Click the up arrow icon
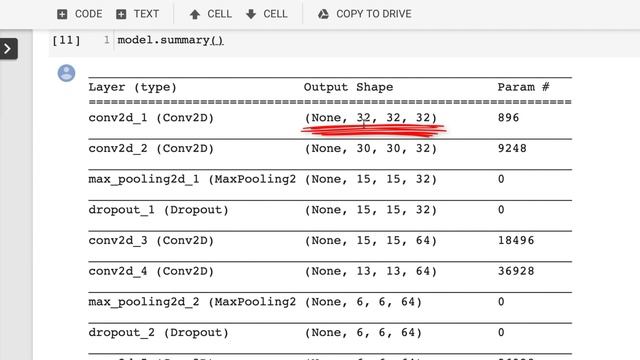640x360 pixels. (x=195, y=15)
